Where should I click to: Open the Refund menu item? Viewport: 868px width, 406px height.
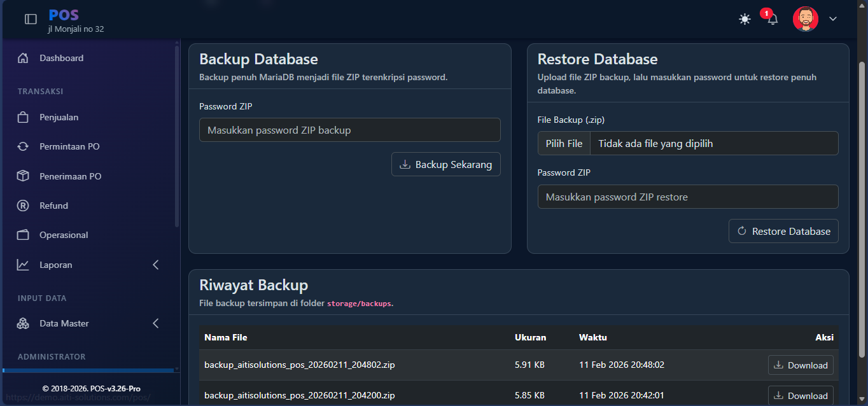[53, 206]
